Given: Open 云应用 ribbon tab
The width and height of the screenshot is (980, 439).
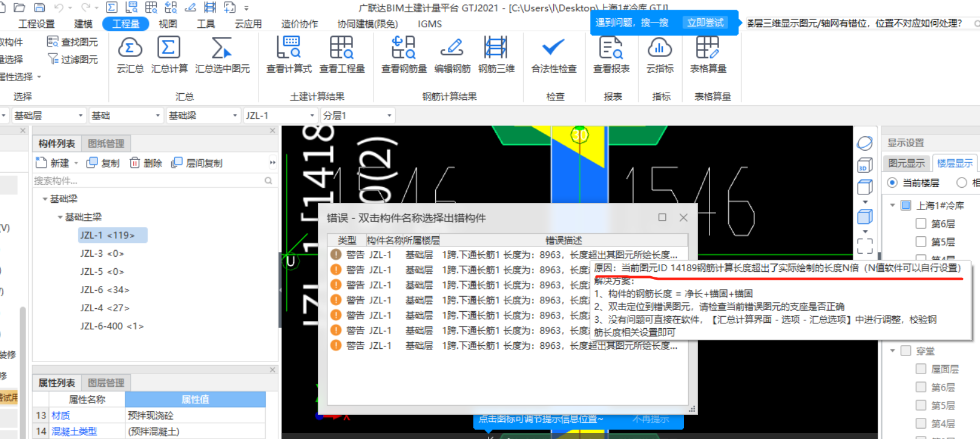Looking at the screenshot, I should tap(248, 24).
